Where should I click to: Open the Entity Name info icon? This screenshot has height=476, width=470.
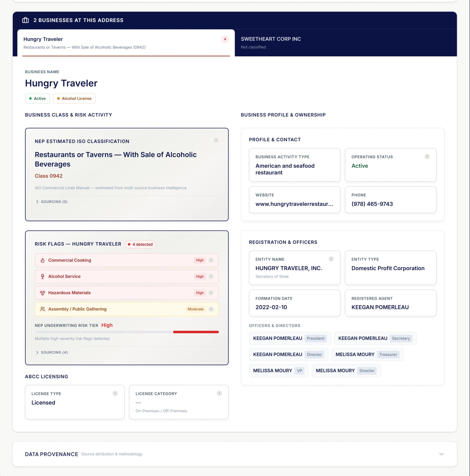(x=331, y=259)
